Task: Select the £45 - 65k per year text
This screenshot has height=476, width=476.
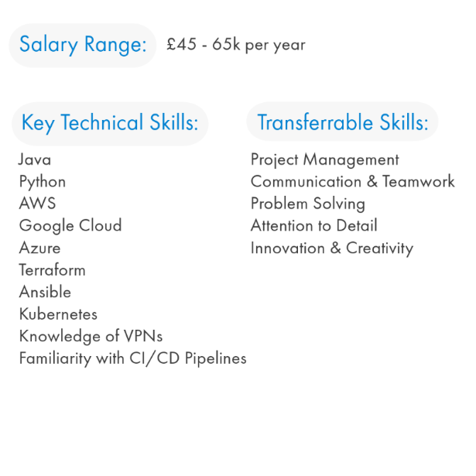Action: (x=236, y=45)
